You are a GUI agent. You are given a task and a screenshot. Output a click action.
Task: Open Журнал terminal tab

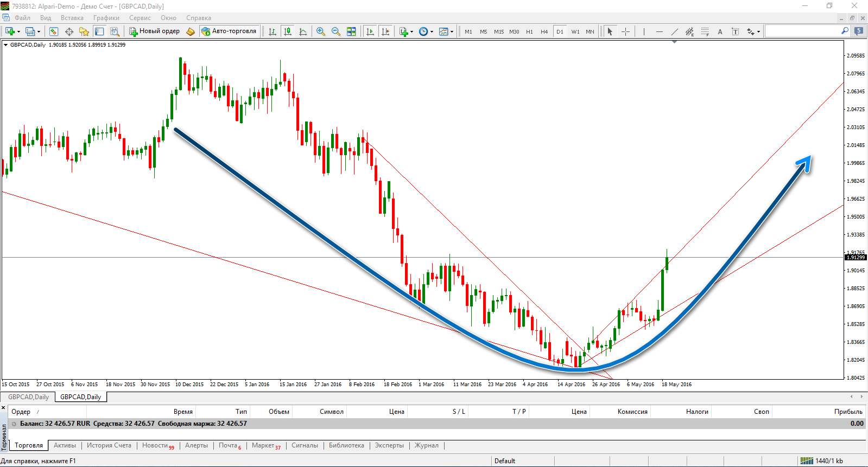tap(427, 445)
